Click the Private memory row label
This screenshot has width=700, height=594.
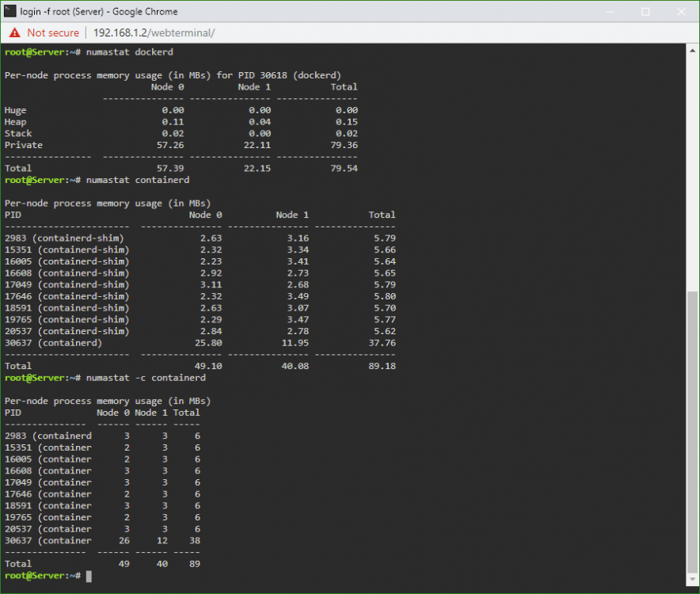point(24,145)
